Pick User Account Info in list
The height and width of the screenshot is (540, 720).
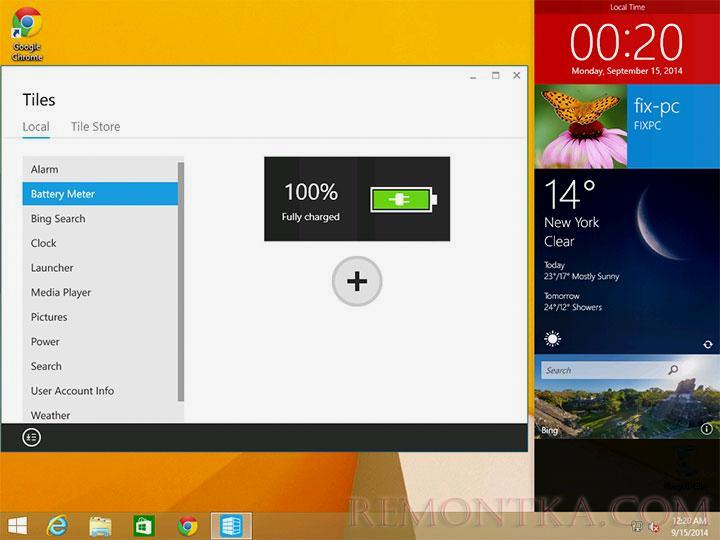pyautogui.click(x=72, y=391)
